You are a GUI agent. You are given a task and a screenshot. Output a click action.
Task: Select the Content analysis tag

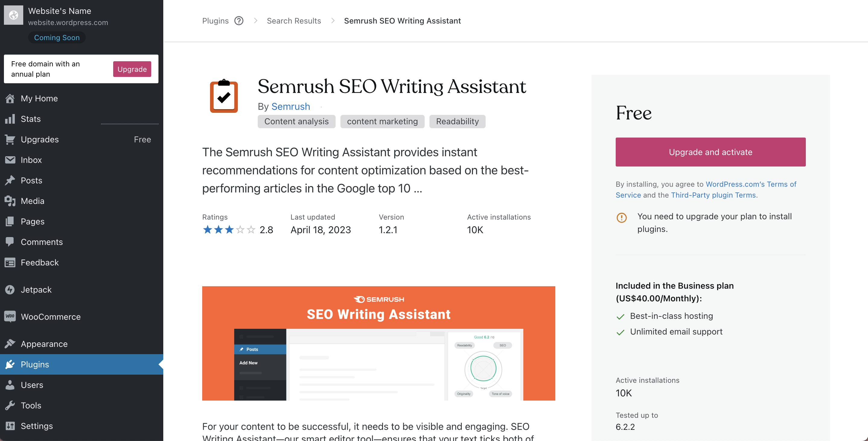pyautogui.click(x=296, y=121)
